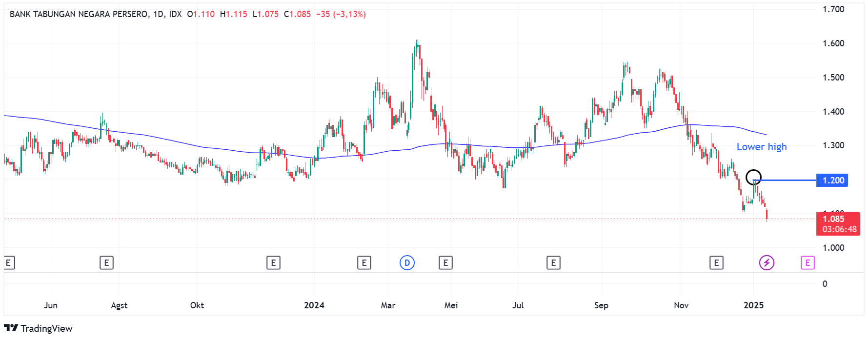This screenshot has height=341, width=868.
Task: Open the earnings E marker between Okt and 2024
Action: [273, 263]
